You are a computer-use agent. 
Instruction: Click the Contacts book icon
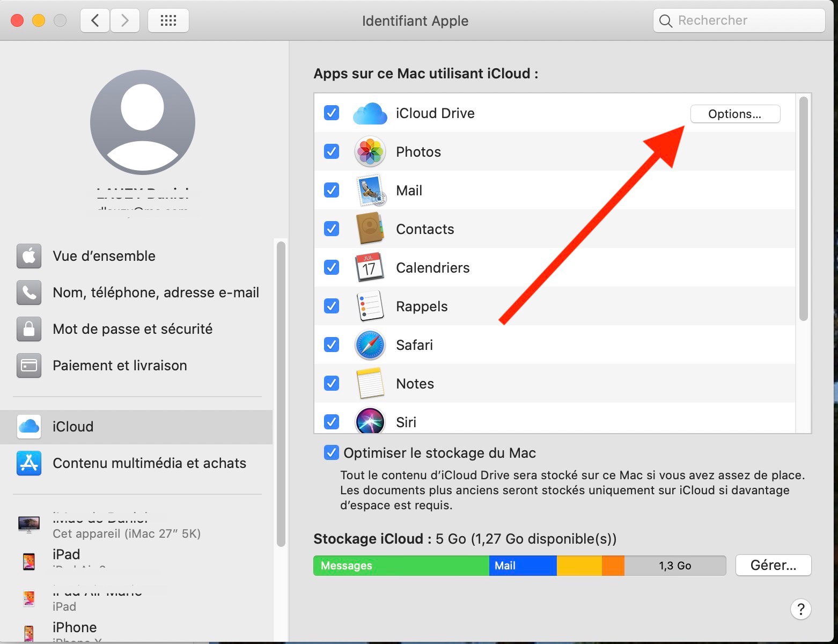point(370,229)
